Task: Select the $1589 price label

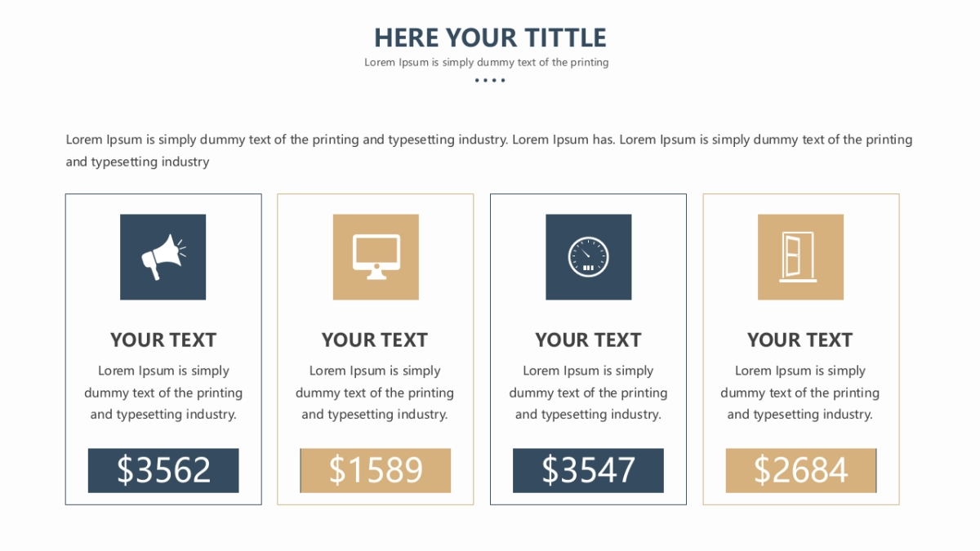Action: click(376, 470)
